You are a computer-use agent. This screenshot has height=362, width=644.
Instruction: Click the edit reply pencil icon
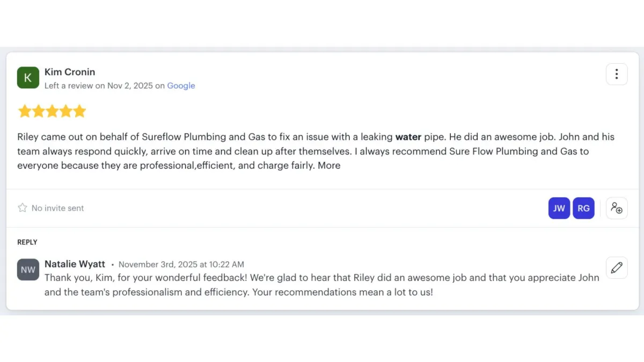coord(617,267)
